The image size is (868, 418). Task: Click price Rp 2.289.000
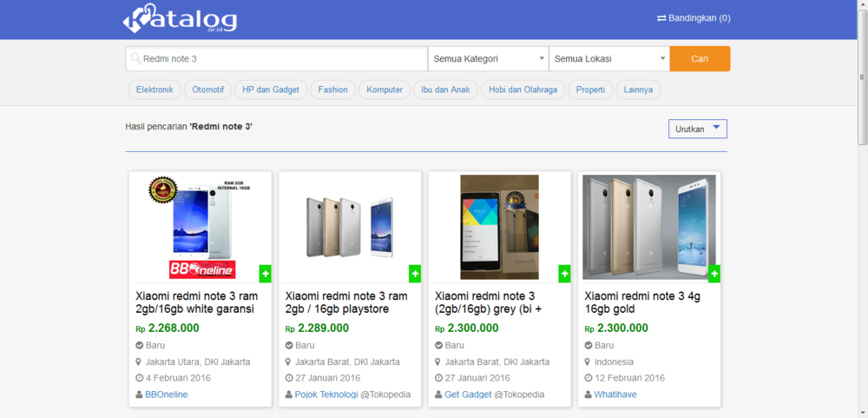click(x=317, y=328)
